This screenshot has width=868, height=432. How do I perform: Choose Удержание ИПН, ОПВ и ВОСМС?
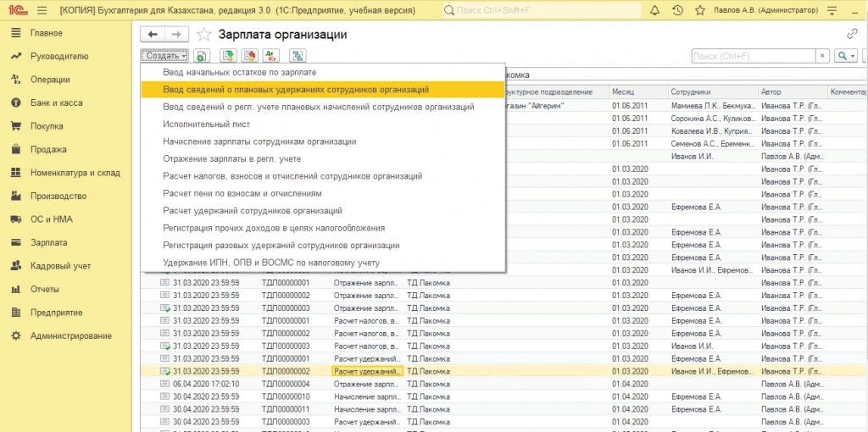[323, 263]
